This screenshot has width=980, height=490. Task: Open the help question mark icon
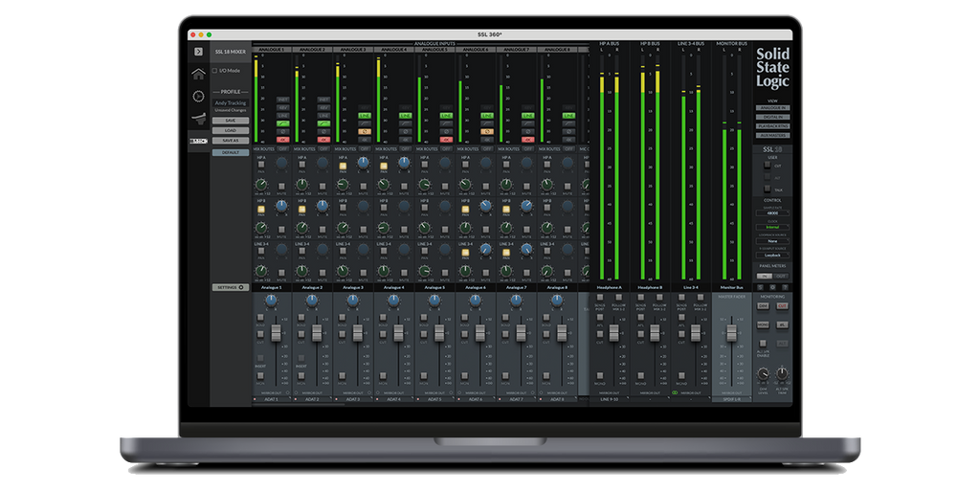[785, 287]
